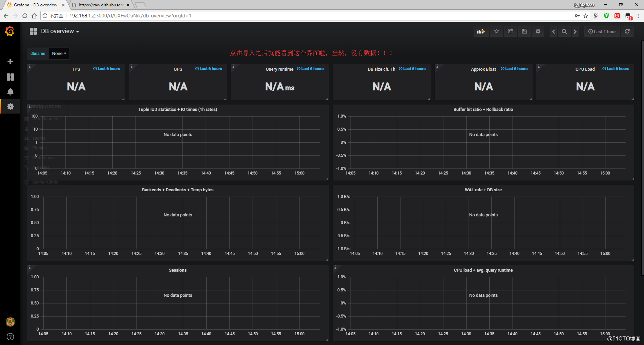Click the CPU Load panel title
Image resolution: width=644 pixels, height=345 pixels.
[x=585, y=69]
